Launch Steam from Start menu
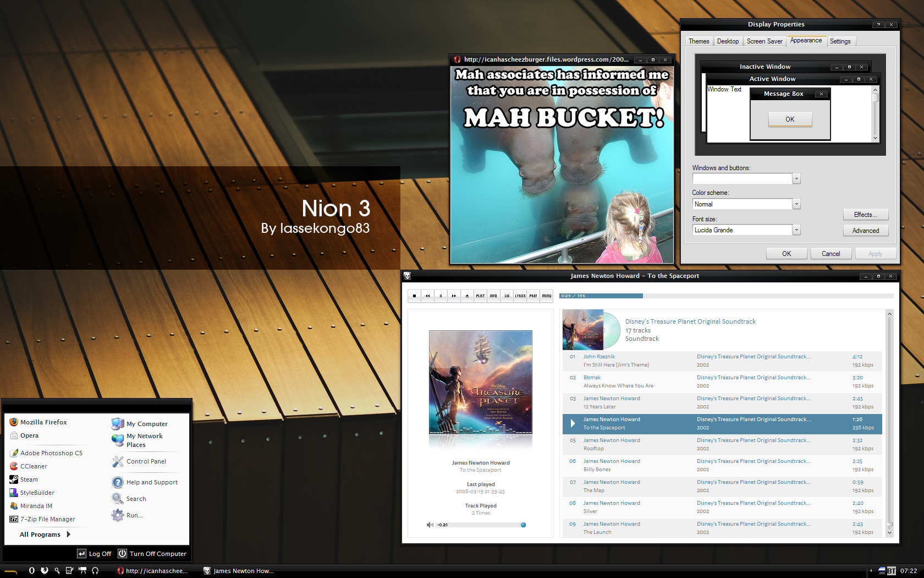 pos(24,479)
